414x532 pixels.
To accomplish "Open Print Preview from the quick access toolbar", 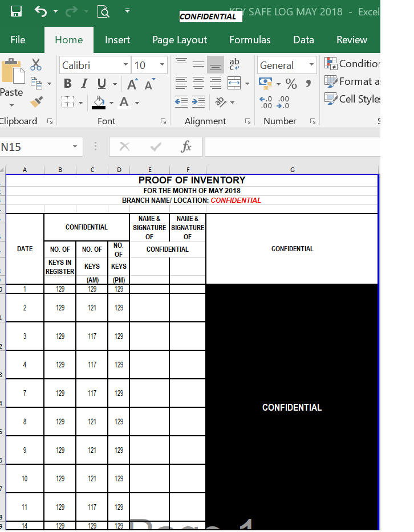I will 103,11.
